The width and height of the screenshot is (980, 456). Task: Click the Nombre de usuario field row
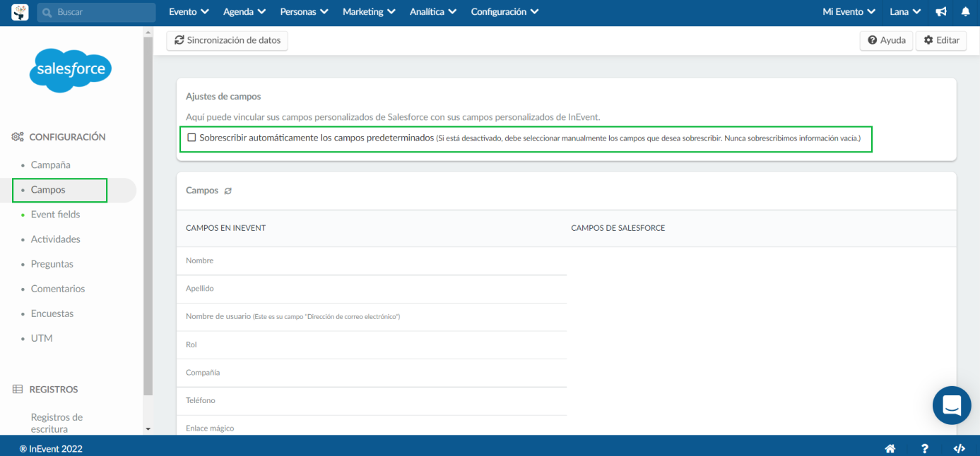click(372, 317)
